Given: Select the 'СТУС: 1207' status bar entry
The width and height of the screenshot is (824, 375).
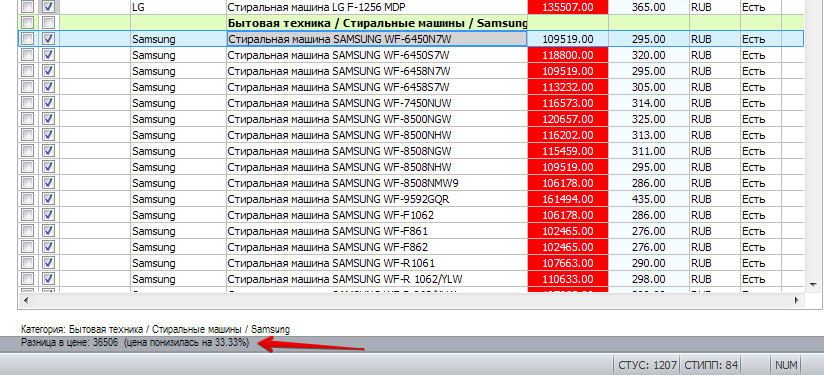Looking at the screenshot, I should pyautogui.click(x=646, y=365).
